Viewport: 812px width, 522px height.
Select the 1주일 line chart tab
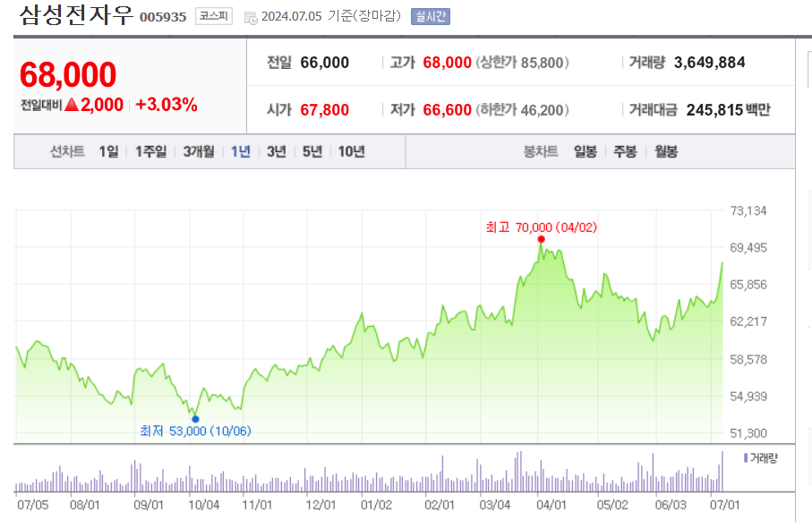click(x=150, y=151)
